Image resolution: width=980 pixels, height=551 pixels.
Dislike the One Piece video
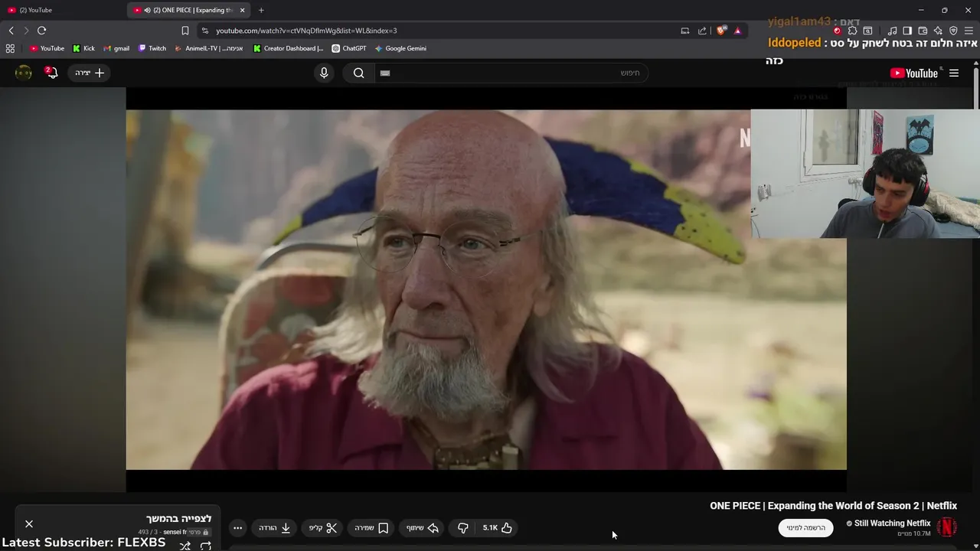462,527
